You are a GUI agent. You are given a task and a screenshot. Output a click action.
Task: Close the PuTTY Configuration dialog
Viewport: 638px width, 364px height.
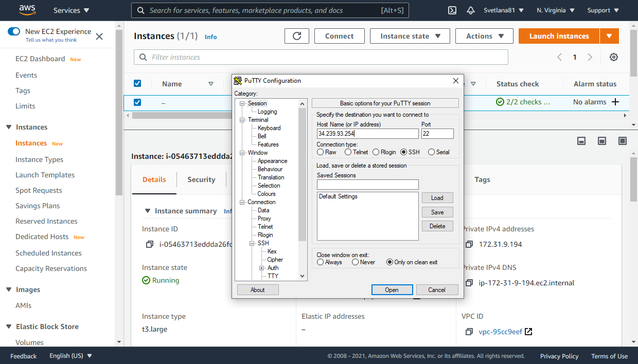pyautogui.click(x=455, y=81)
